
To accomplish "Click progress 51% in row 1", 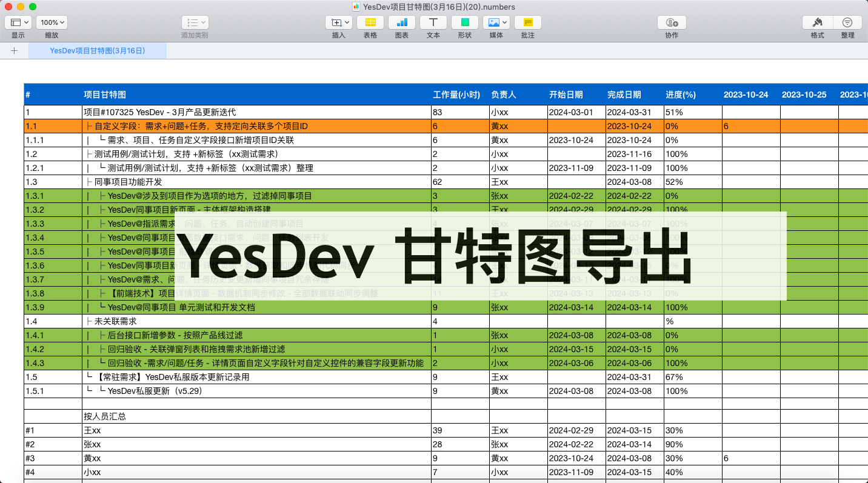I will pyautogui.click(x=693, y=112).
